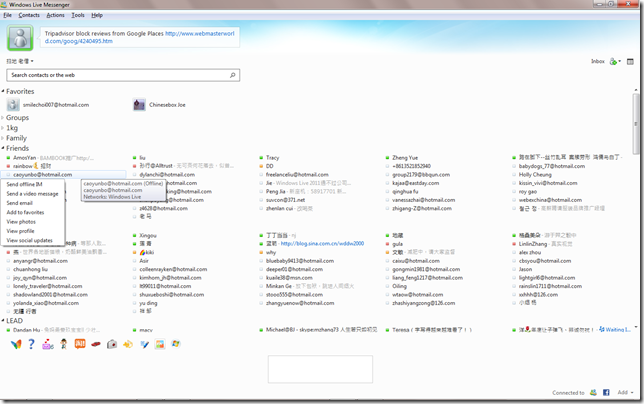This screenshot has height=404, width=644.
Task: Click the colorful photo tiles icon
Action: coord(160,344)
